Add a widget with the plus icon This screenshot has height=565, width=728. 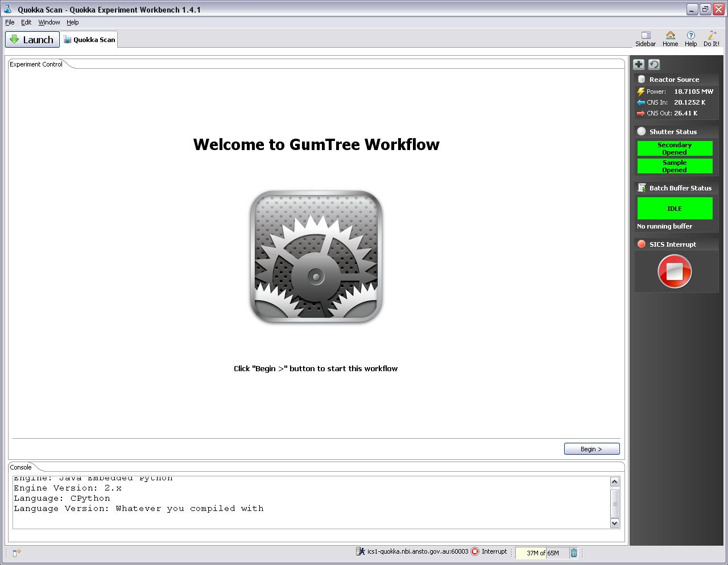coord(639,64)
